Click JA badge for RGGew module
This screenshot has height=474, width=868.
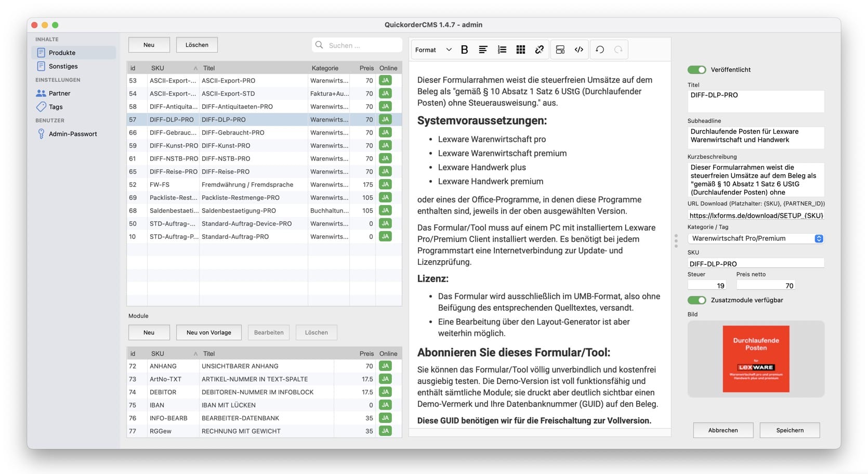coord(385,431)
